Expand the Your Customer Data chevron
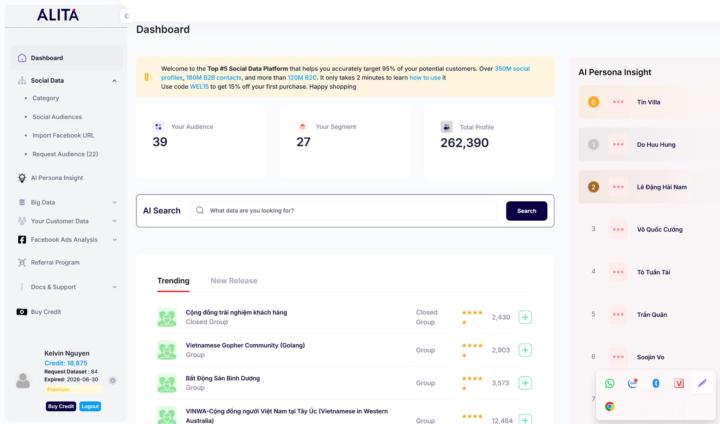The width and height of the screenshot is (720, 424). click(x=114, y=221)
